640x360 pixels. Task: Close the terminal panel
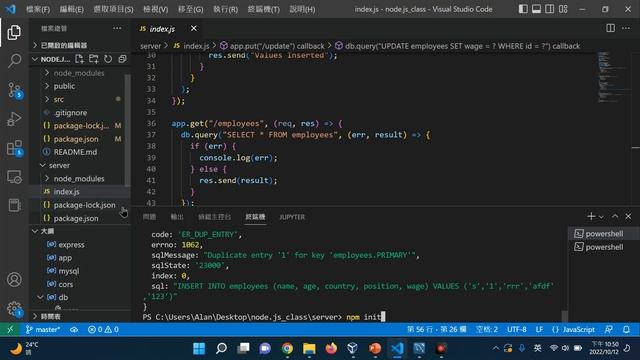(628, 216)
